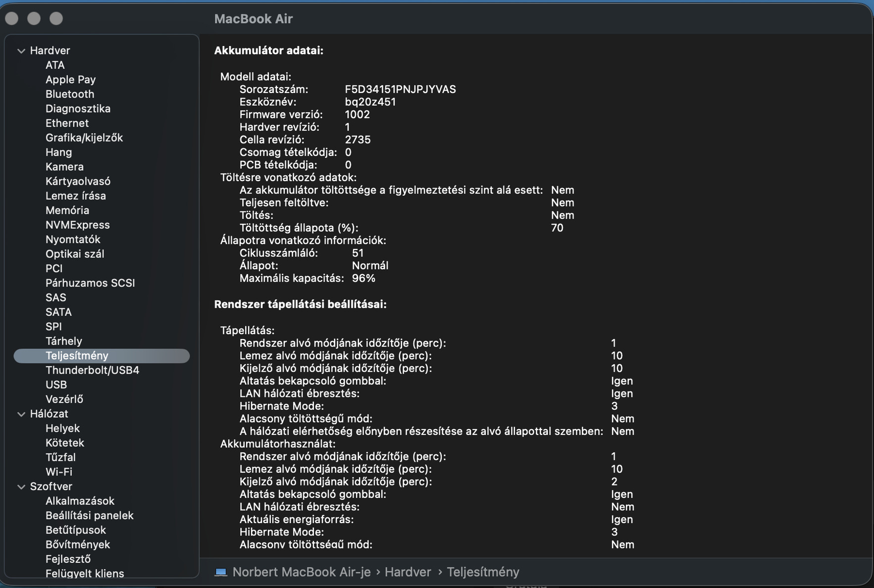Show Tűzfal firewall information
The width and height of the screenshot is (874, 588).
[60, 457]
